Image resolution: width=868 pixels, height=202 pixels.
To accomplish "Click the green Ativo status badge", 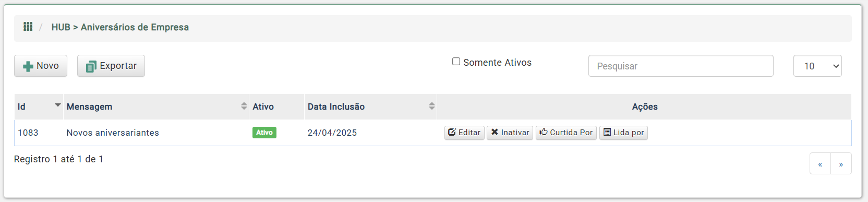I will tap(264, 133).
